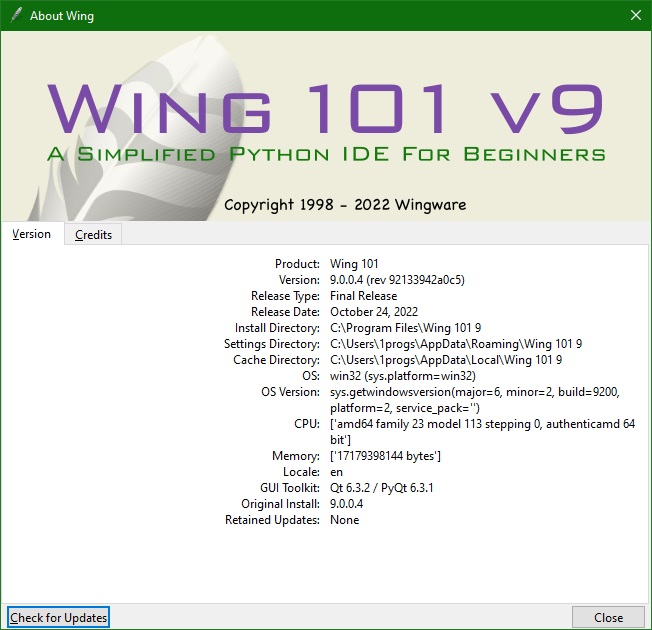Image resolution: width=652 pixels, height=630 pixels.
Task: Click the Settings Directory Roaming path
Action: pyautogui.click(x=456, y=344)
